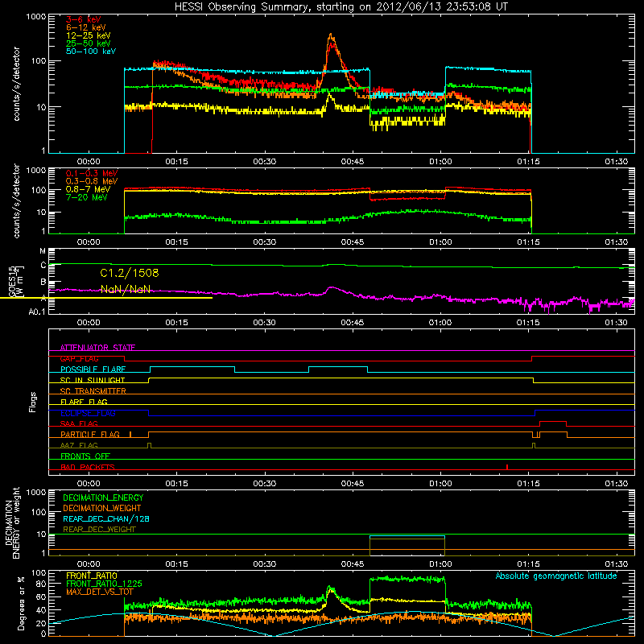The height and width of the screenshot is (644, 644).
Task: Click the raised SAA_FLAG step after 01:15
Action: tap(553, 422)
